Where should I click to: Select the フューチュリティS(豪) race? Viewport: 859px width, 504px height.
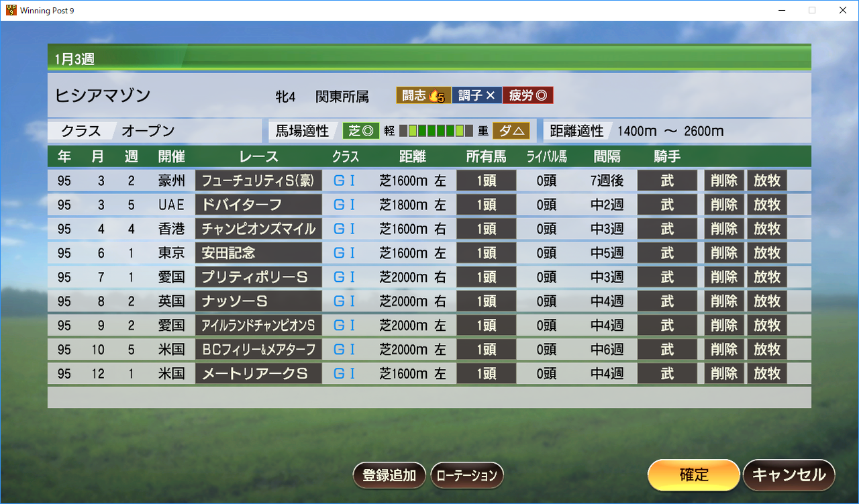click(259, 181)
